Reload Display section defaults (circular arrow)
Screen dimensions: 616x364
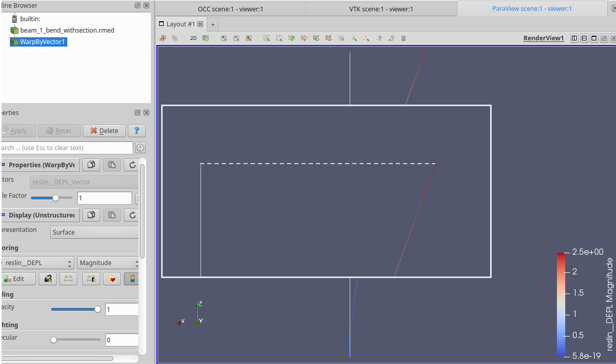coord(133,215)
